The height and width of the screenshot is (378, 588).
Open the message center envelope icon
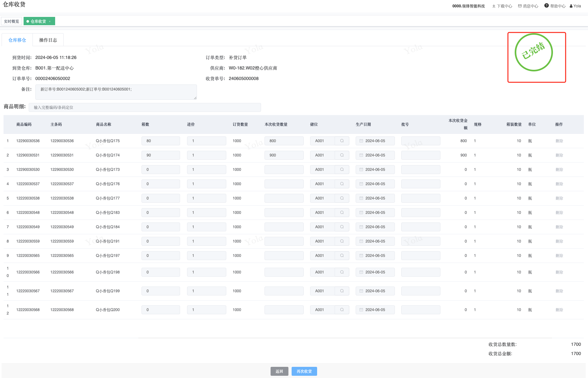[520, 6]
